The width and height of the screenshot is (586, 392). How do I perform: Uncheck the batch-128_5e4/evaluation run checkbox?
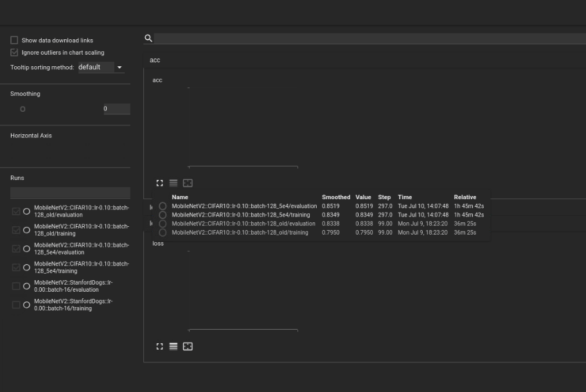tap(16, 249)
